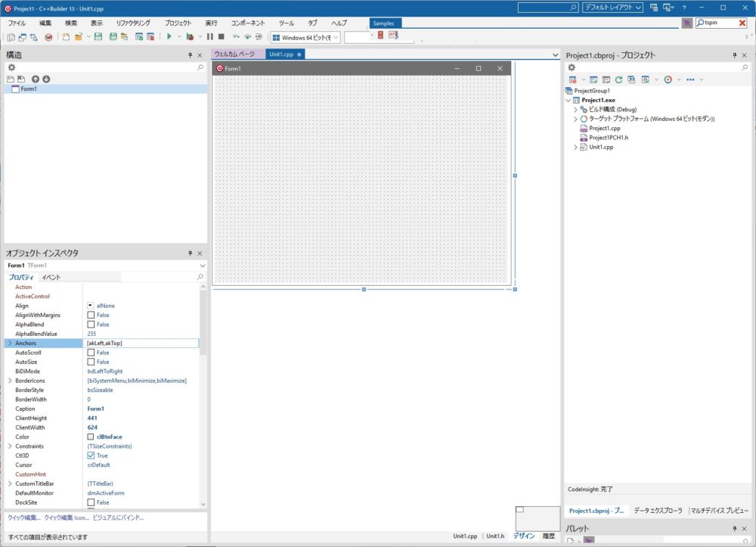Click the three-dots more icon in Projects toolbar
Screen dimensions: 756x547
tap(690, 79)
